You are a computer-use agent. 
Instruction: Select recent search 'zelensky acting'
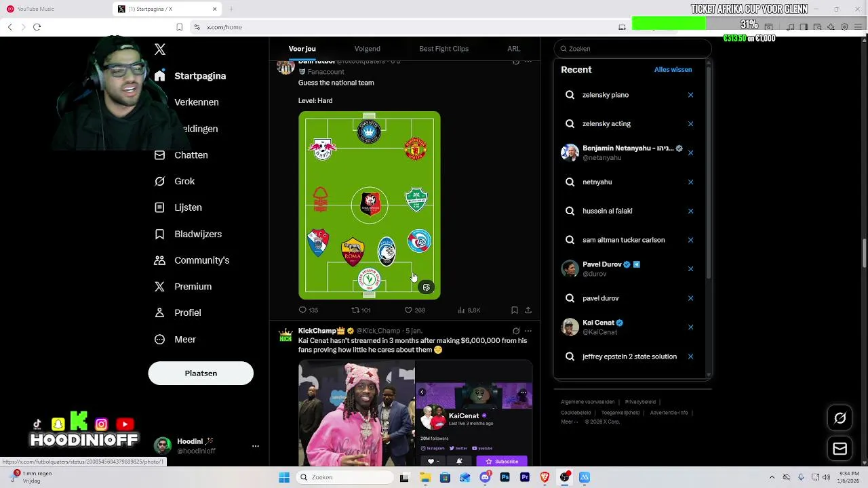click(x=606, y=124)
